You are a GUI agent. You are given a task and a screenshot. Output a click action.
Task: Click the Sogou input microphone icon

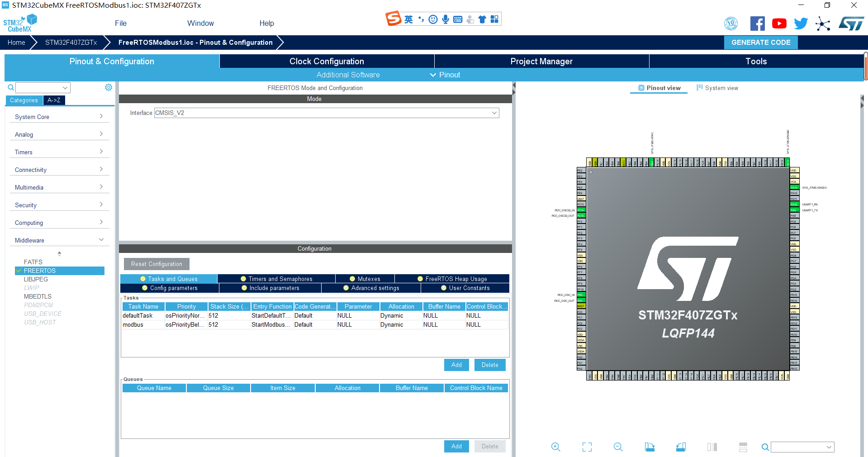coord(445,19)
